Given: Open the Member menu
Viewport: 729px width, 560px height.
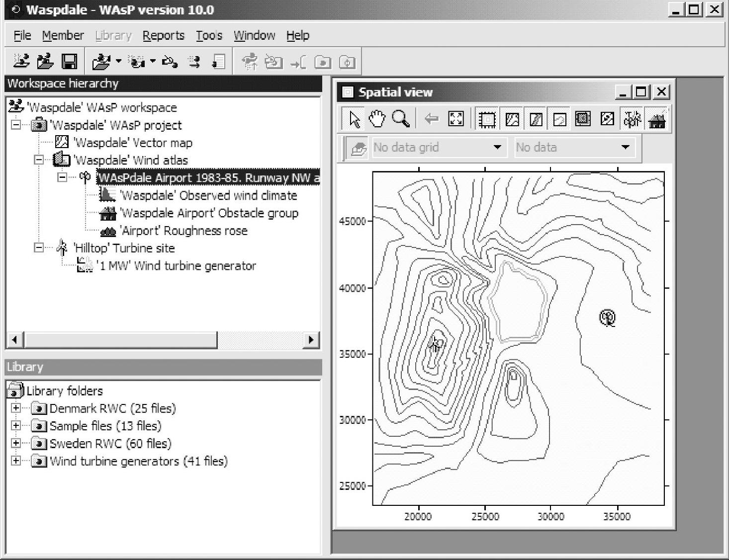Looking at the screenshot, I should pos(63,35).
